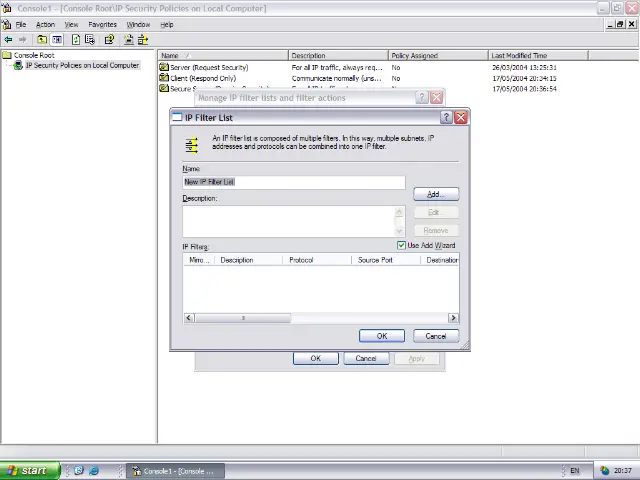640x480 pixels.
Task: Click the IP Security Policies node icon
Action: coord(18,65)
